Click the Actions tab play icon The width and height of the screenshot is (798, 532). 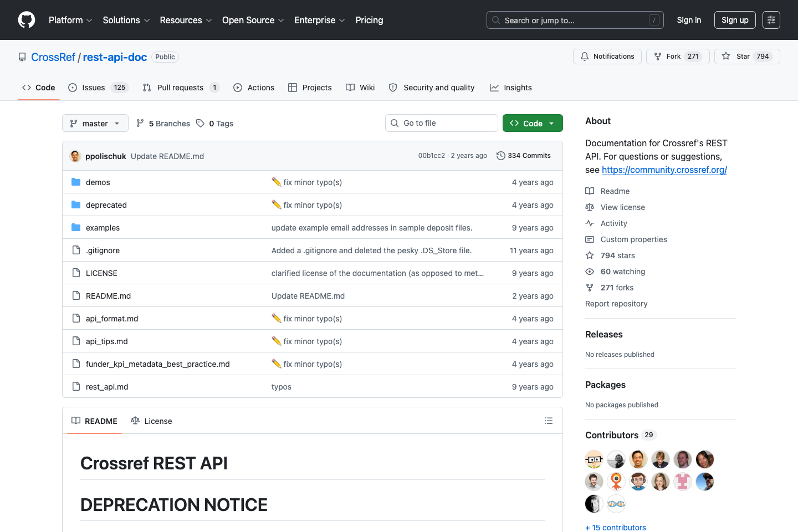click(238, 88)
